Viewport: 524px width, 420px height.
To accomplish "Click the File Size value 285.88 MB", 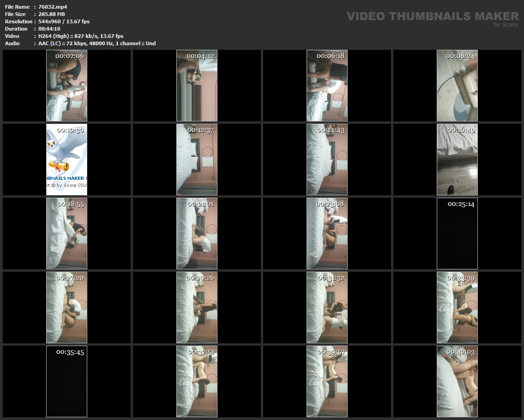I will 52,14.
